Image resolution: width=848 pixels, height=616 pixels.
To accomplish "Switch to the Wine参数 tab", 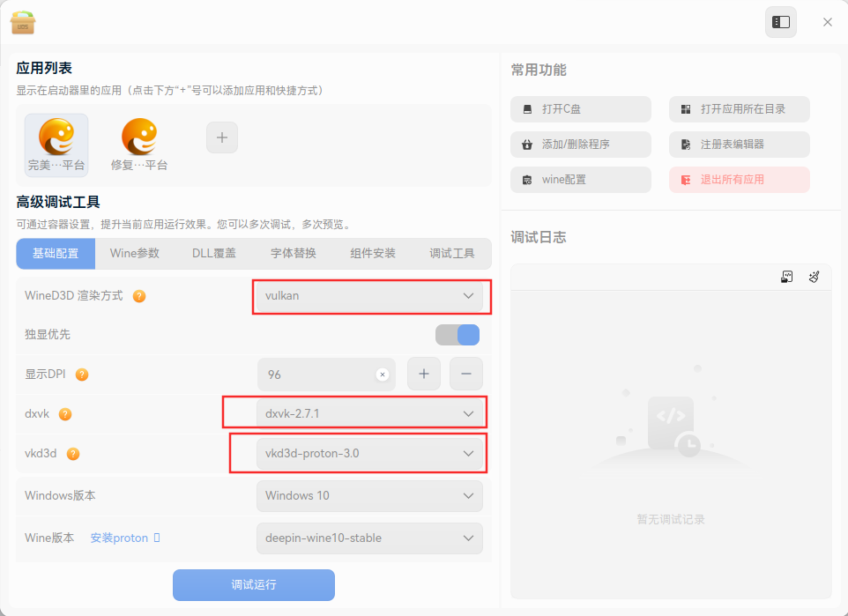I will [135, 254].
